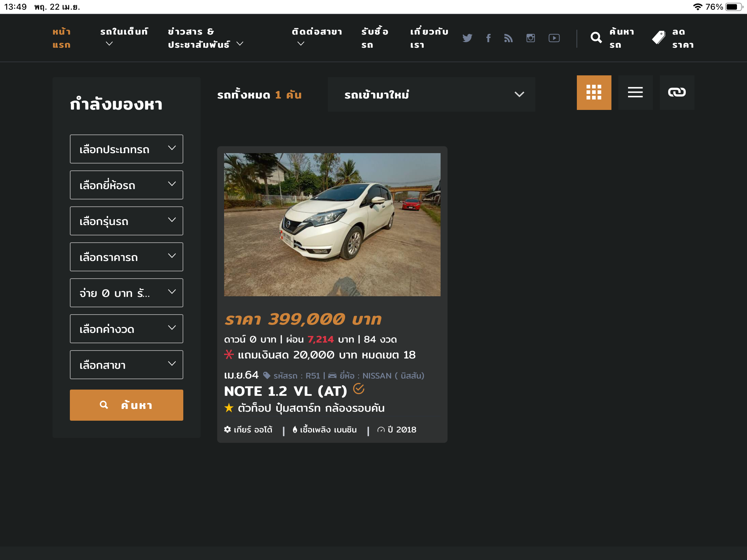Click the white Nissan Note photo
747x560 pixels.
[x=332, y=224]
